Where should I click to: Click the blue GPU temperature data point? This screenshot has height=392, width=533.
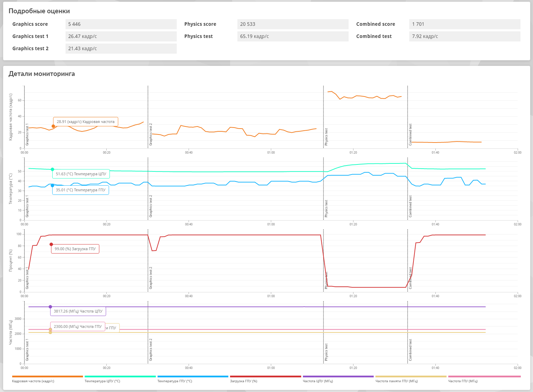[52, 185]
